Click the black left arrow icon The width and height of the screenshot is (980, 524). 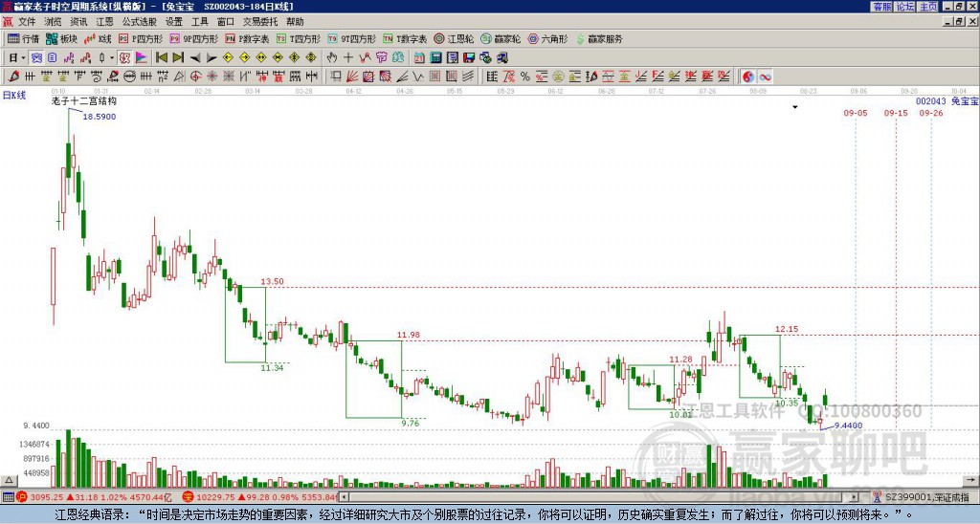pos(195,57)
